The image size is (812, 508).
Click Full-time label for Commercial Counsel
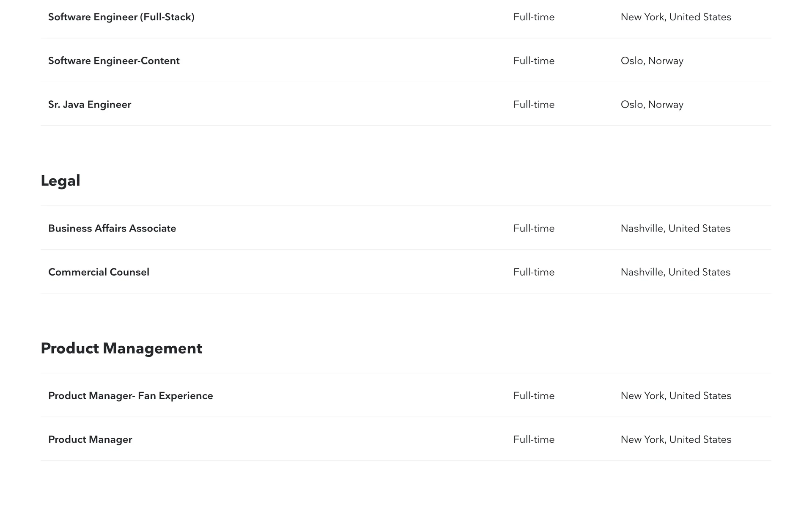[x=534, y=272]
